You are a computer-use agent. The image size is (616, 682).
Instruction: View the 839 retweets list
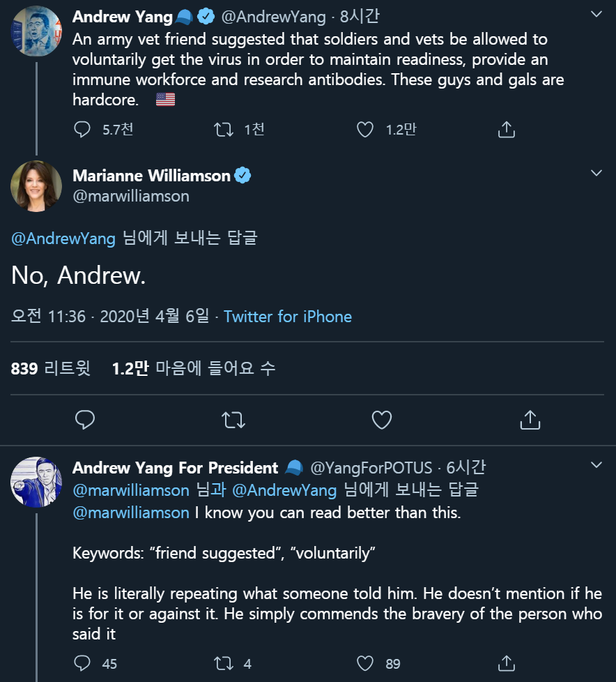[50, 368]
